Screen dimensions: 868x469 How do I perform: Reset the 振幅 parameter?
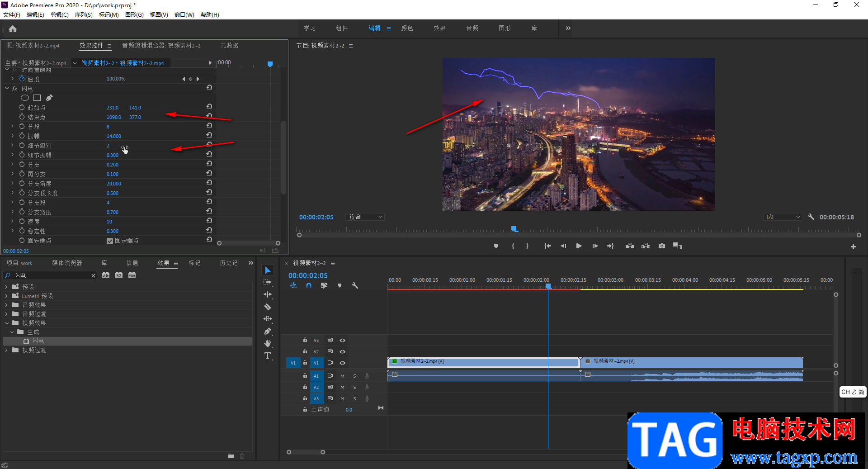(x=209, y=135)
